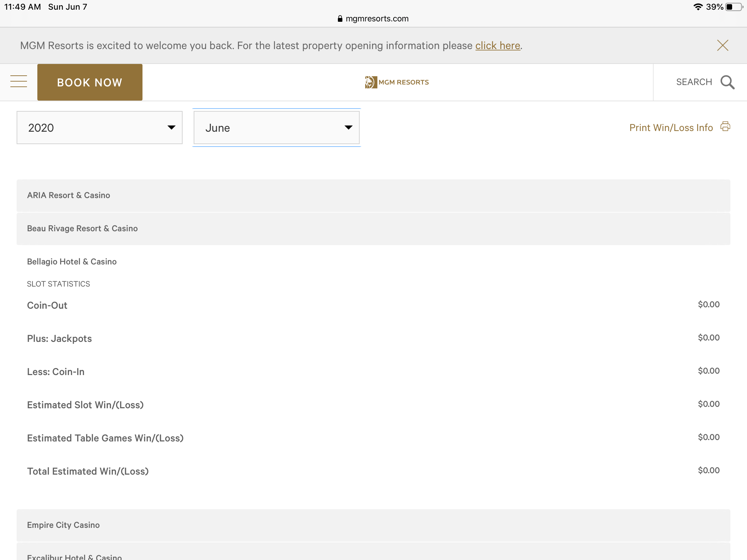Follow the 'click here' opening info link
This screenshot has height=560, width=747.
498,46
